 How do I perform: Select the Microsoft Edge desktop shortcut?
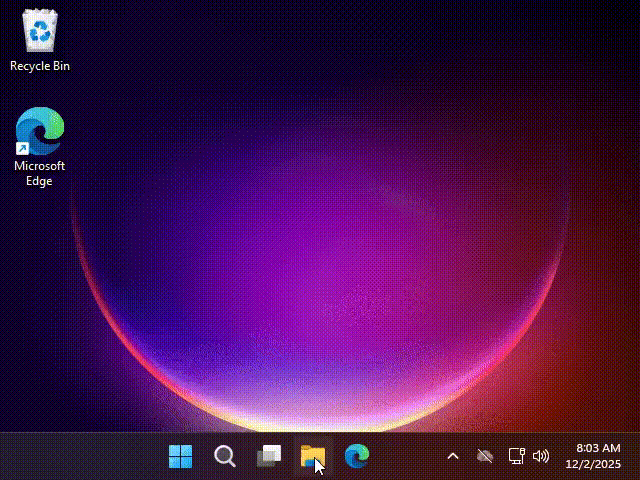tap(40, 133)
